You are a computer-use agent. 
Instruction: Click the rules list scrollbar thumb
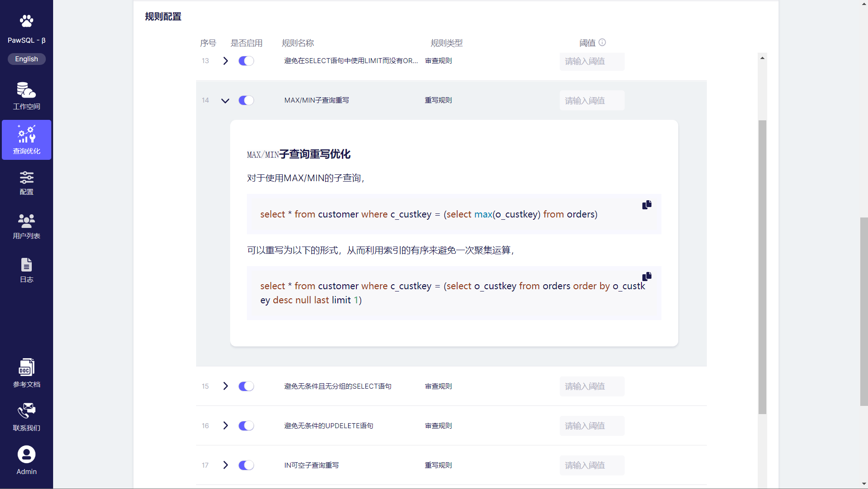click(x=762, y=267)
